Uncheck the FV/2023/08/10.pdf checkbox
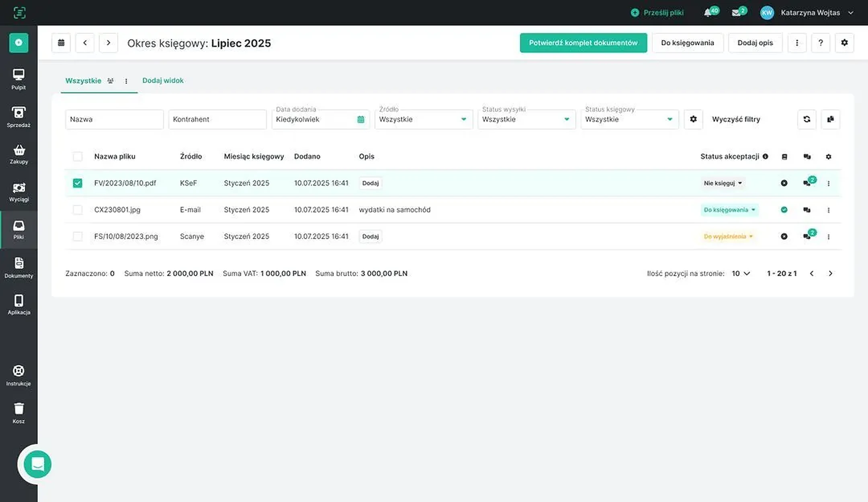 point(78,183)
